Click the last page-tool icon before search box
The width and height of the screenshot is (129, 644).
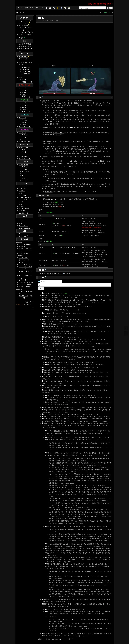[69, 8]
